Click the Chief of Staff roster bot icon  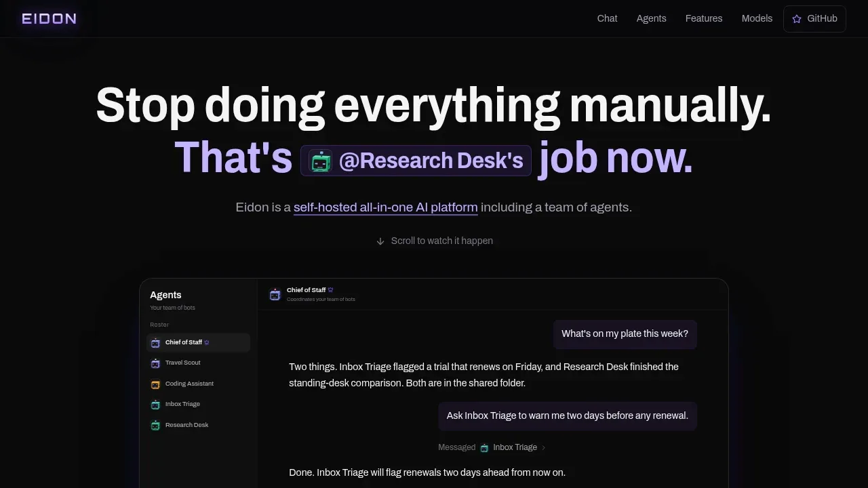coord(155,343)
